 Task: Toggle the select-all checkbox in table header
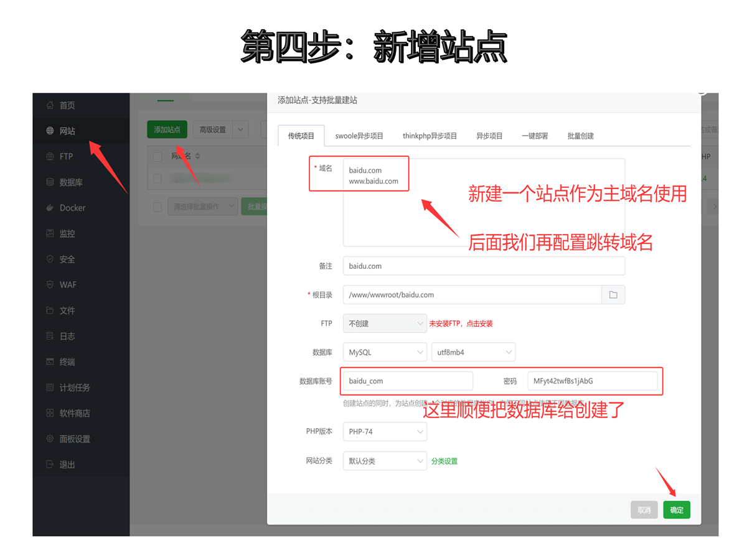tap(157, 156)
